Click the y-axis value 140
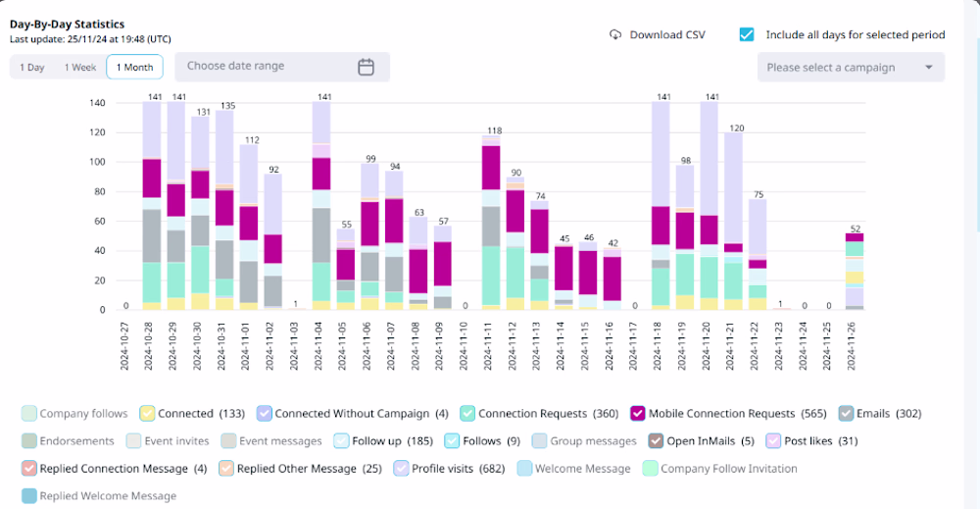The height and width of the screenshot is (509, 980). (97, 103)
